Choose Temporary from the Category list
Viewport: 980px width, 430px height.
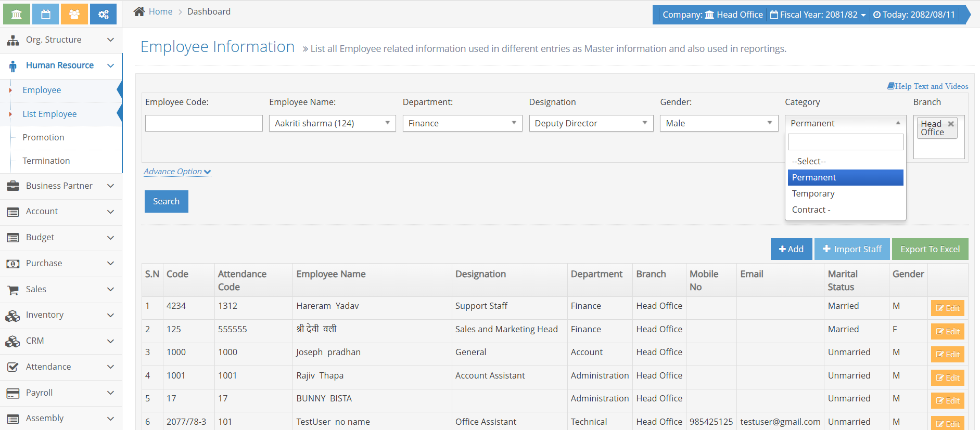(x=813, y=193)
